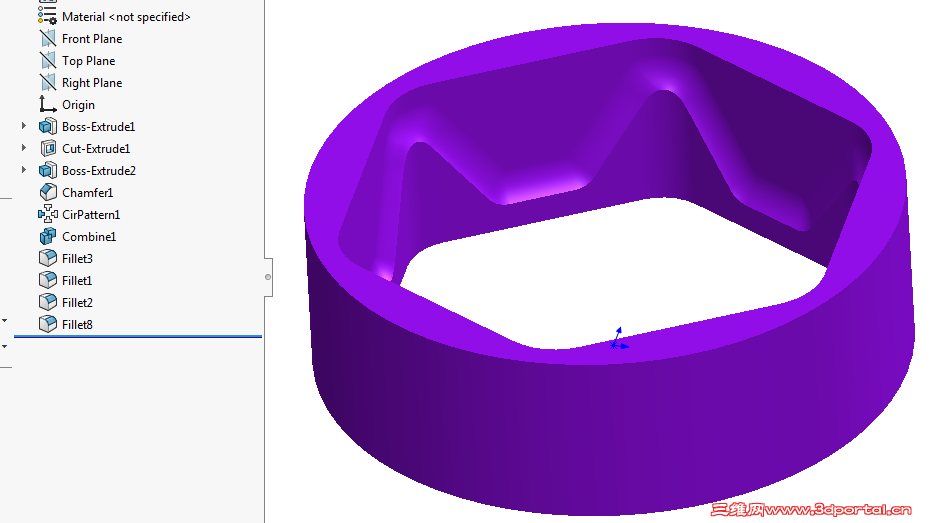The width and height of the screenshot is (931, 523).
Task: Select the 'Fillet3' label
Action: 77,258
